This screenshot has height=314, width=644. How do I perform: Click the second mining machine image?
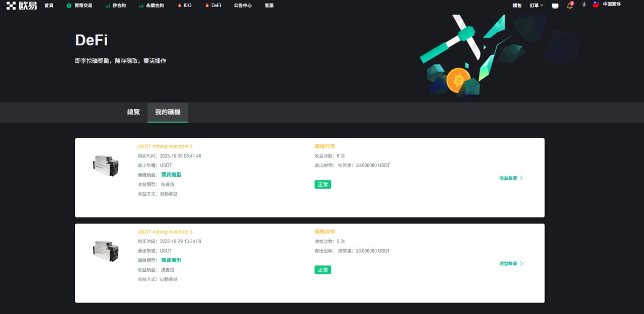[106, 251]
